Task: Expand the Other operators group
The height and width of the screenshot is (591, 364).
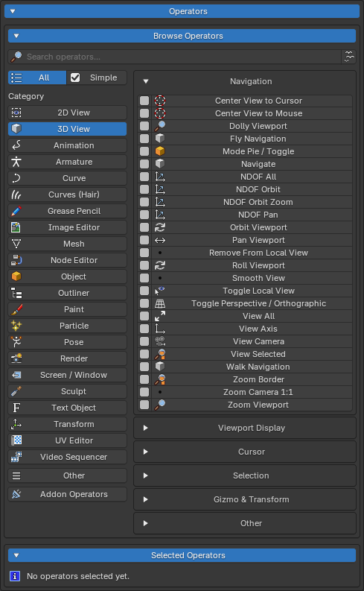Action: click(145, 523)
